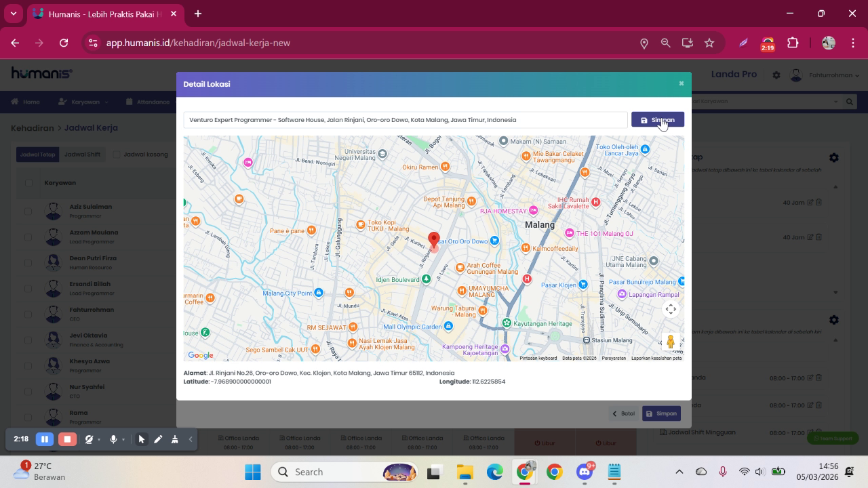Open the Fahturrohman user account dropdown
Screen dimensions: 868x488
coord(825,75)
